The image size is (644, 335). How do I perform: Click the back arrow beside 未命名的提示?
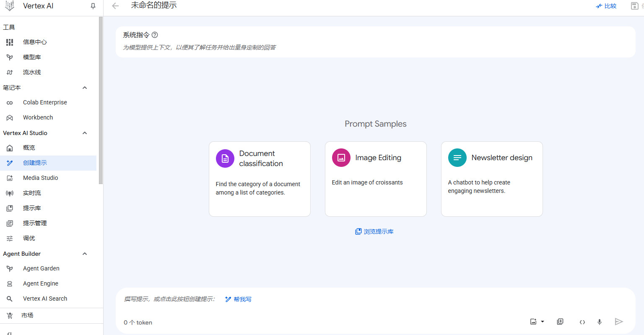click(x=116, y=6)
